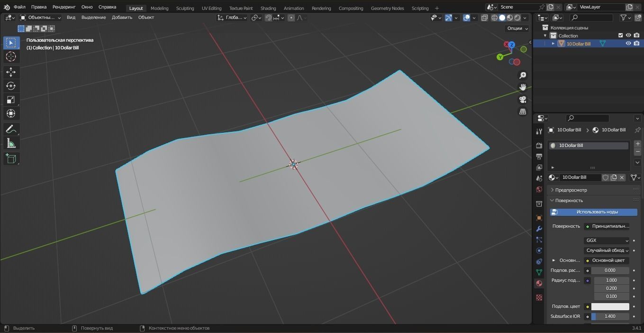Open the Object Data mesh properties tab
This screenshot has width=644, height=333.
click(x=539, y=272)
